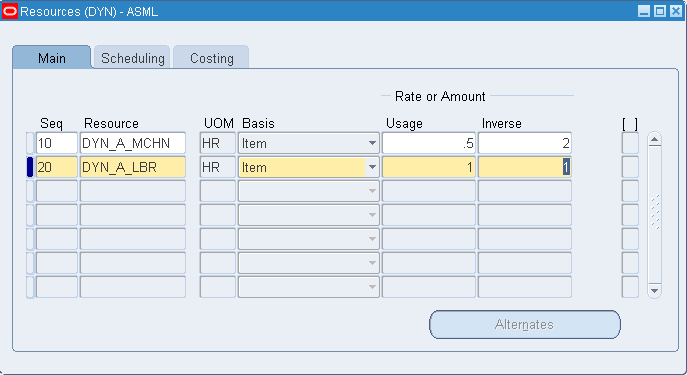Switch to the Scheduling tab

(x=132, y=57)
